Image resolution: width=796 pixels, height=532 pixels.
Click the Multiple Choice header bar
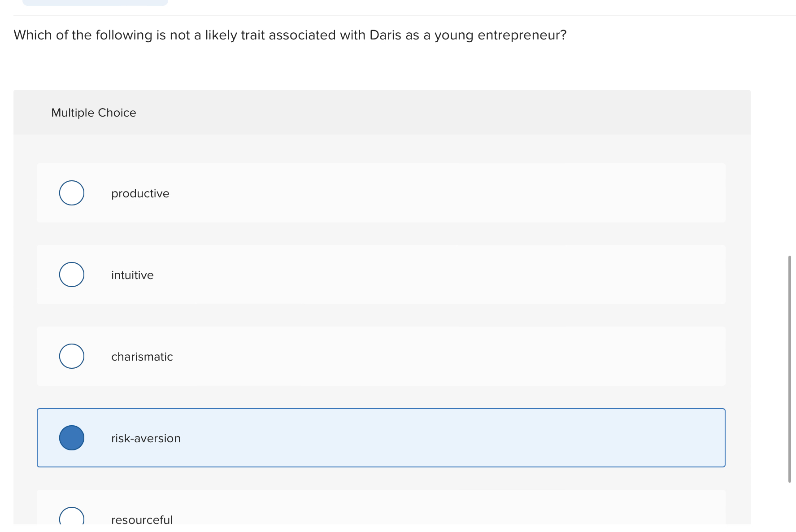tap(381, 112)
